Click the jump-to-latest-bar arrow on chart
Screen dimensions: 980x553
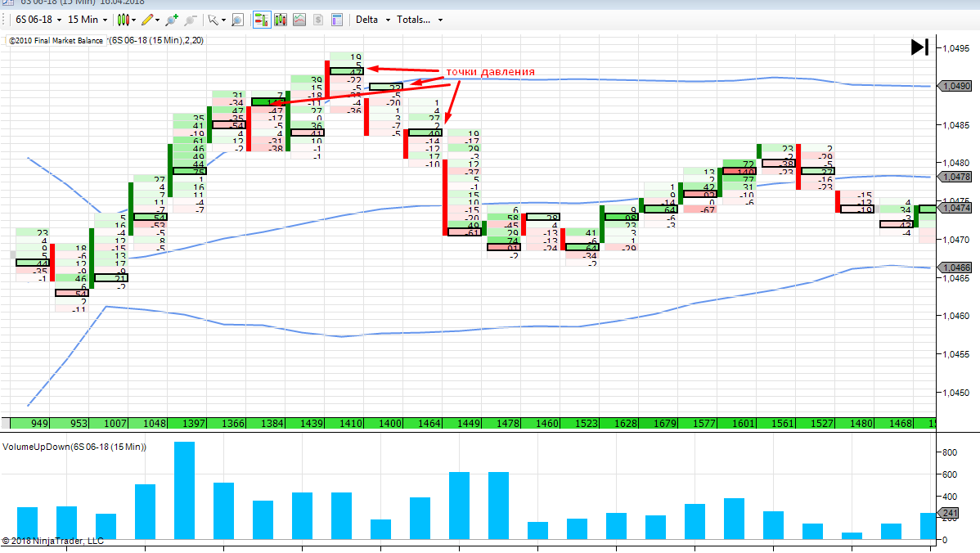(x=919, y=47)
